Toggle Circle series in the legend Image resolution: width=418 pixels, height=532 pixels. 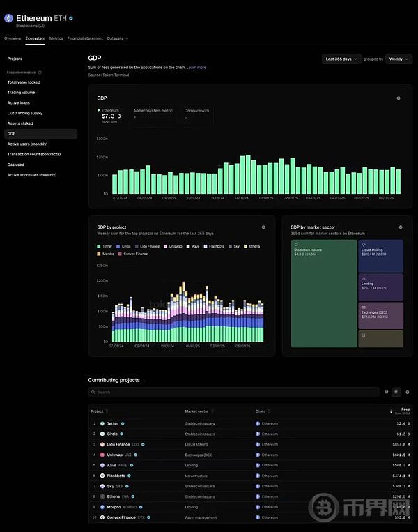[x=123, y=246]
